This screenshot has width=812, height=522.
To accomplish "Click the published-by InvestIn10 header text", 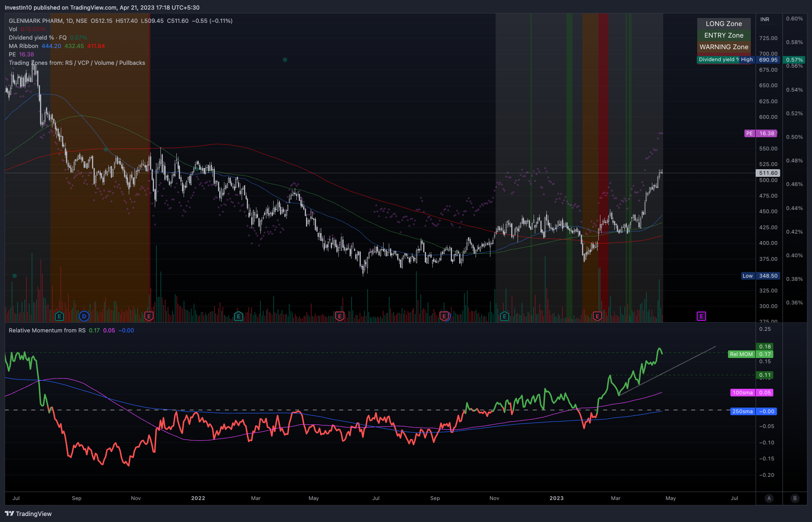I will click(x=102, y=8).
